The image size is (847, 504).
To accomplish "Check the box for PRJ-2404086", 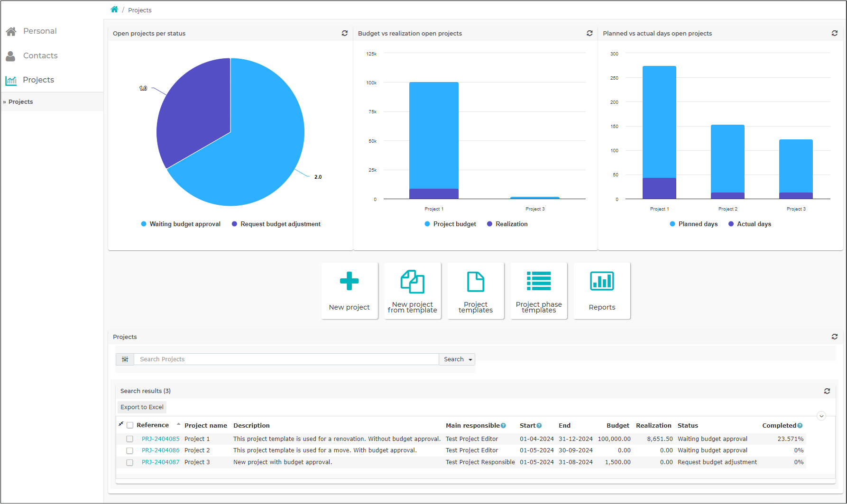I will coord(129,450).
